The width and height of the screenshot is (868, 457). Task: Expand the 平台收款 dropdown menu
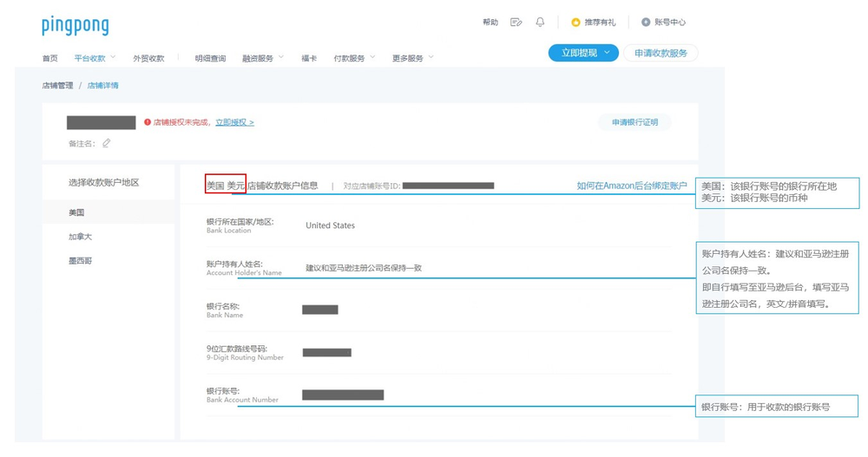[95, 58]
